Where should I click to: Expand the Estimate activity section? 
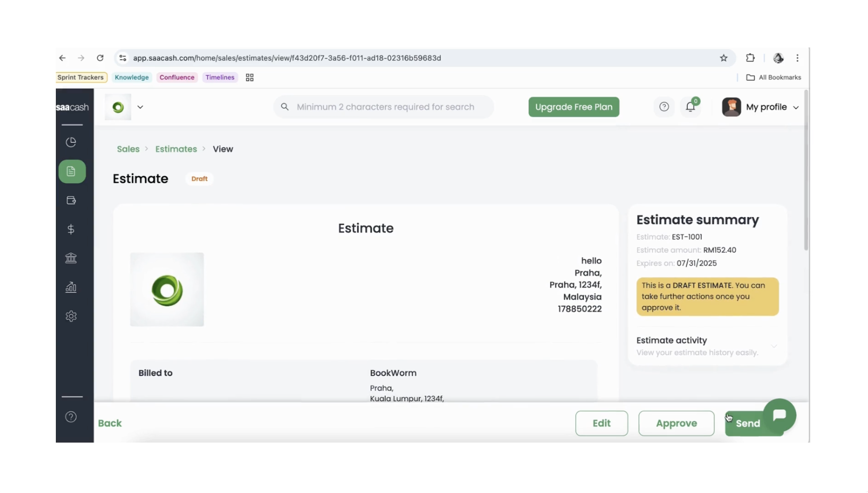click(773, 346)
